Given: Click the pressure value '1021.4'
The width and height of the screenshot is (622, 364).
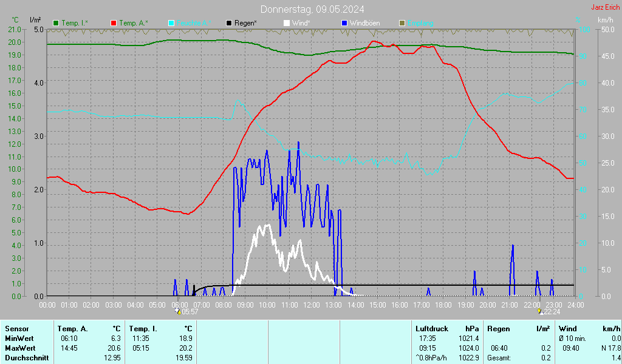Looking at the screenshot, I should coord(468,339).
